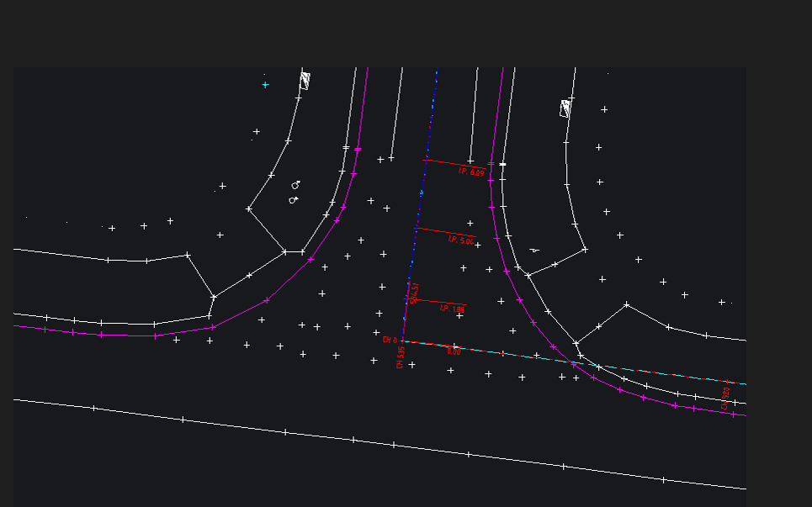The height and width of the screenshot is (507, 812).
Task: Click the rotated 504.51 text on centerline
Action: (414, 293)
